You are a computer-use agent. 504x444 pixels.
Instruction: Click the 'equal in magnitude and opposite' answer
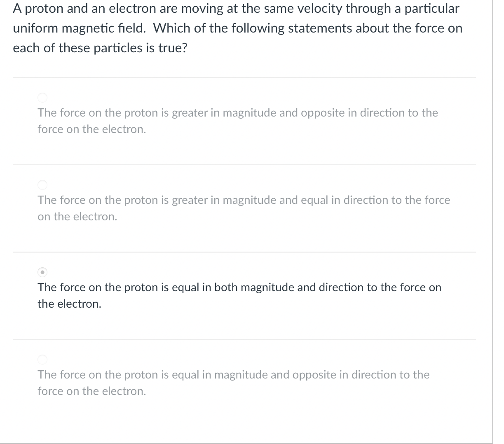tap(233, 383)
